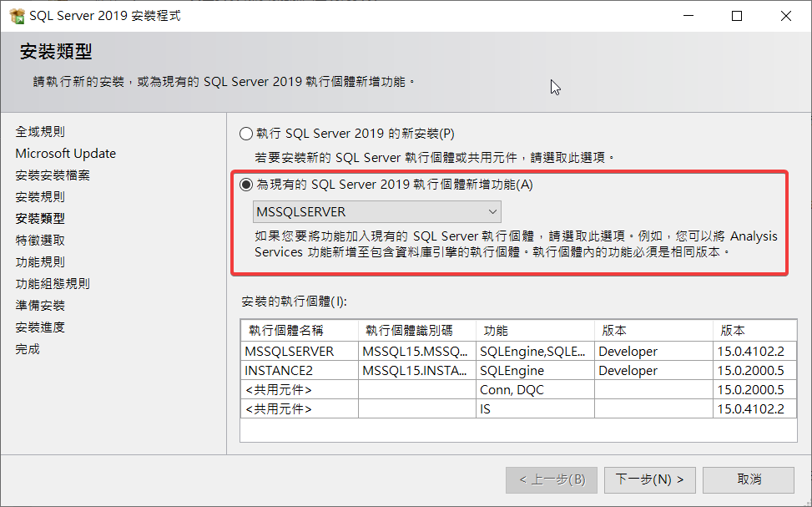Minimize the installer window

click(x=687, y=16)
